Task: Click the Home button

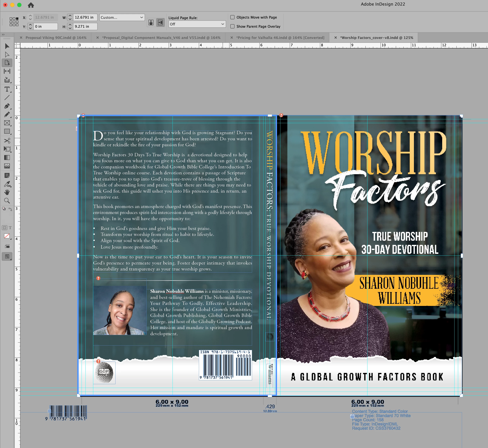Action: click(31, 5)
